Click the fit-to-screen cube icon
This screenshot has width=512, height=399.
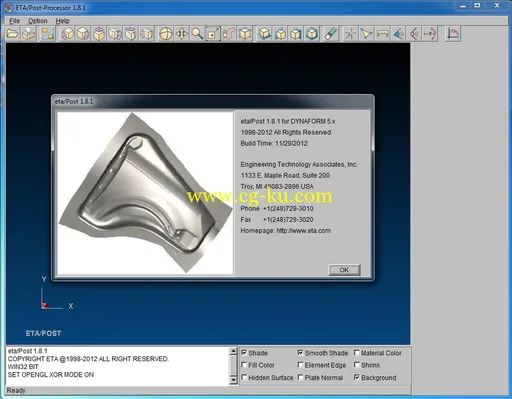point(245,34)
